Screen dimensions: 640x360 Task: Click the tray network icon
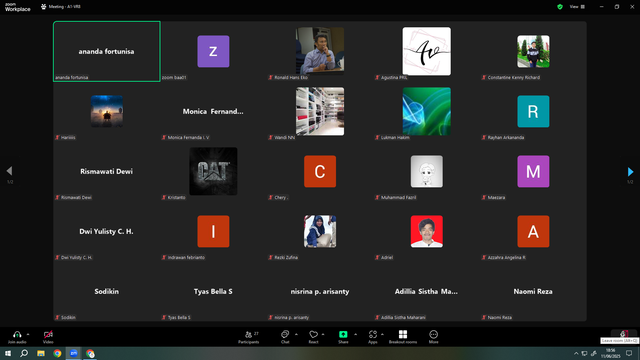pos(584,353)
